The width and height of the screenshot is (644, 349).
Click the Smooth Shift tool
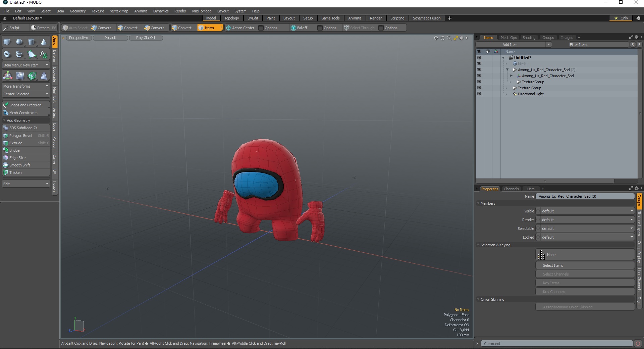point(26,165)
